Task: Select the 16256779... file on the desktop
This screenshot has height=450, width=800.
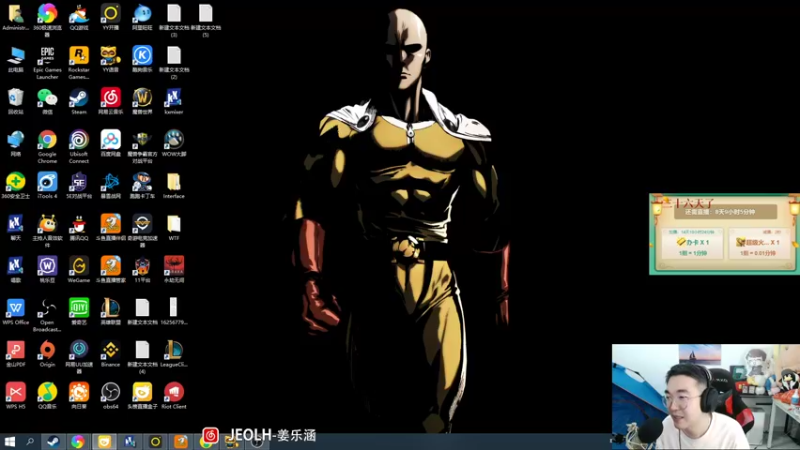Action: tap(174, 312)
